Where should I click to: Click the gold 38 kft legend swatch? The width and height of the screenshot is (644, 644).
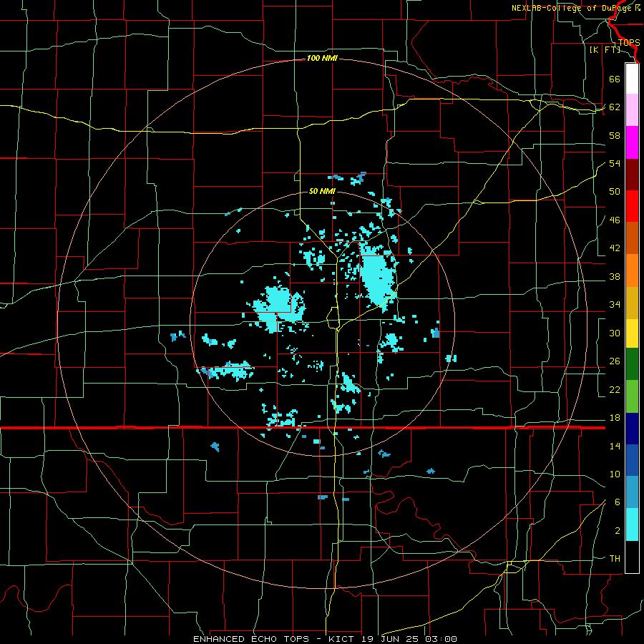(x=632, y=302)
